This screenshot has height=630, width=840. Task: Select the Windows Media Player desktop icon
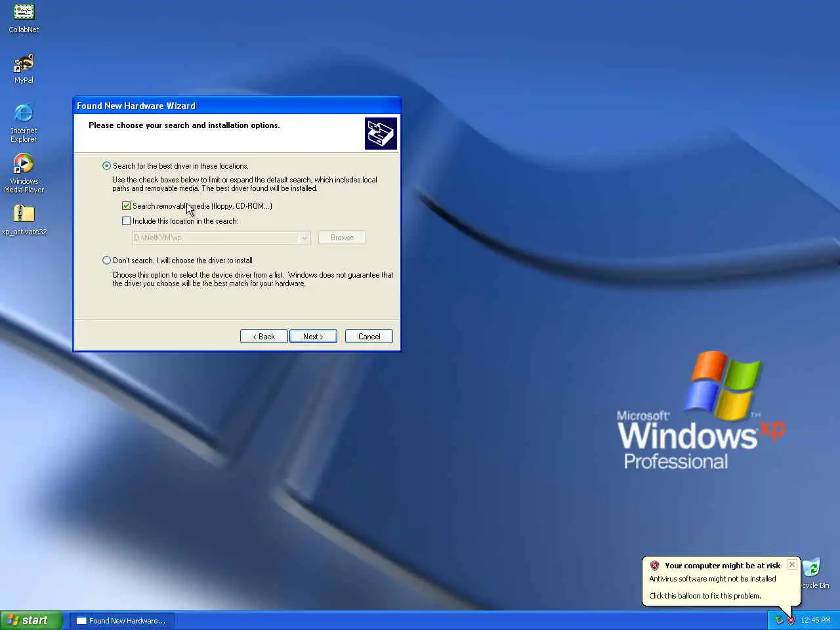point(24,173)
